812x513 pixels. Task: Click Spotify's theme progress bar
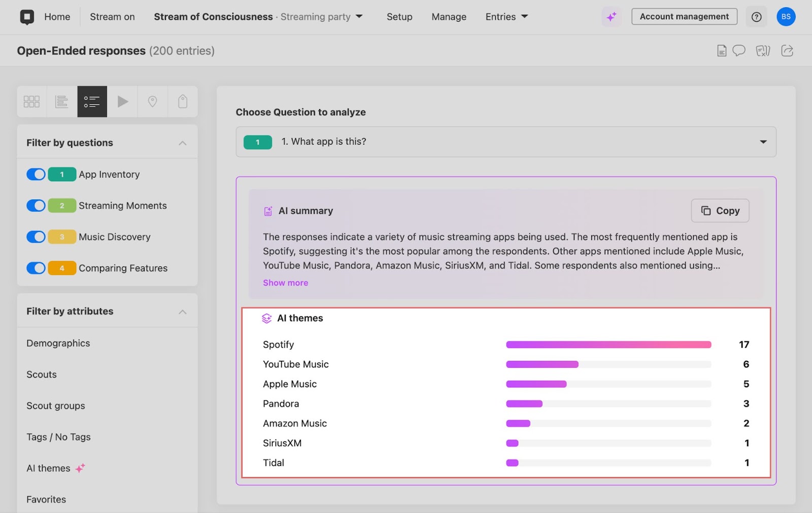click(x=609, y=344)
